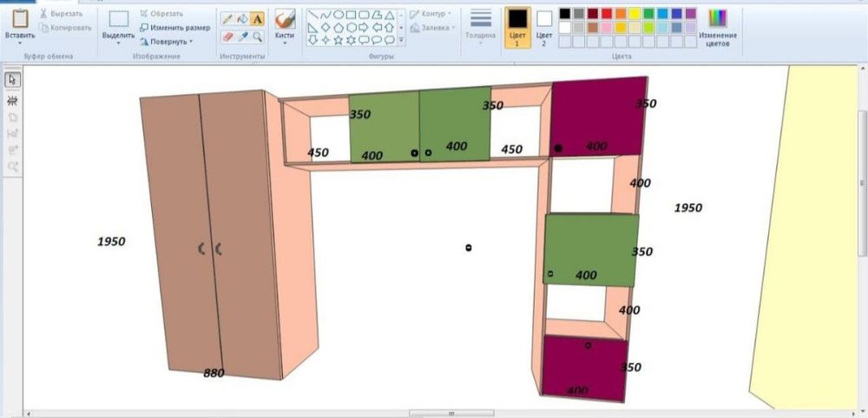868x418 pixels.
Task: Choose the Rectangle shape
Action: tap(351, 15)
